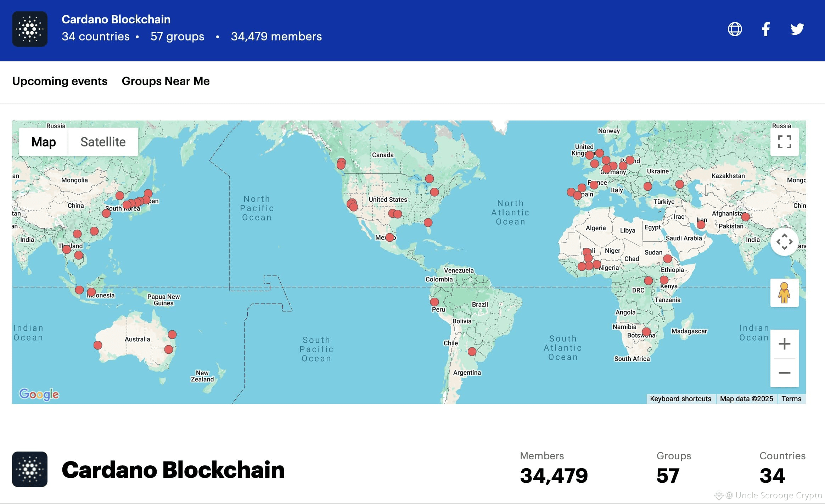
Task: Open the globe website icon
Action: tap(735, 29)
